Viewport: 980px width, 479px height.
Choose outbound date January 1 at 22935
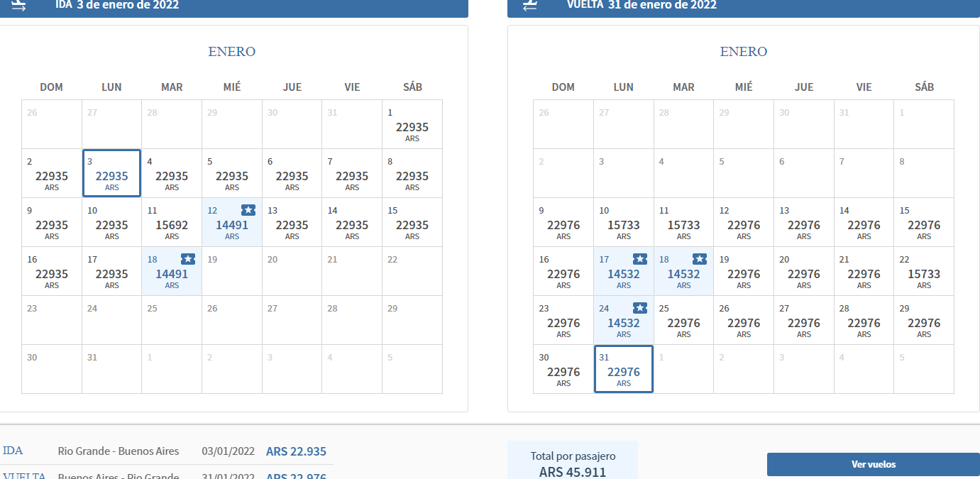coord(412,125)
